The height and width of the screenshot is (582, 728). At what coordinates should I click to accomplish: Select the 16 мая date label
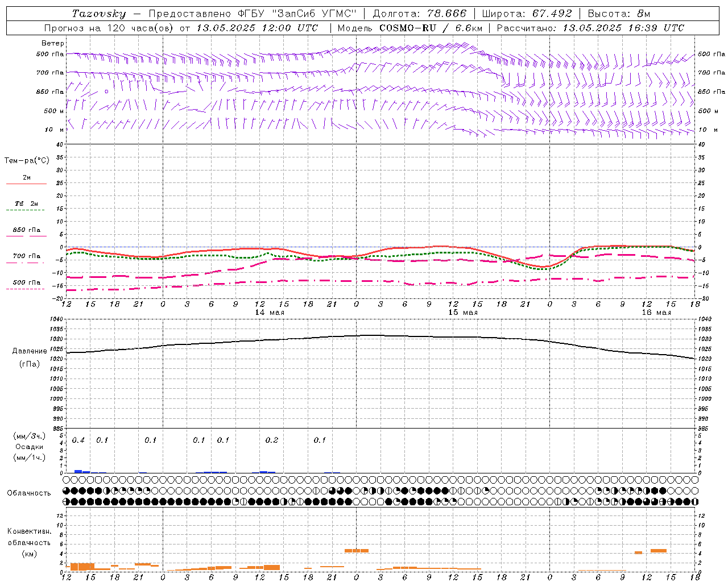[656, 313]
